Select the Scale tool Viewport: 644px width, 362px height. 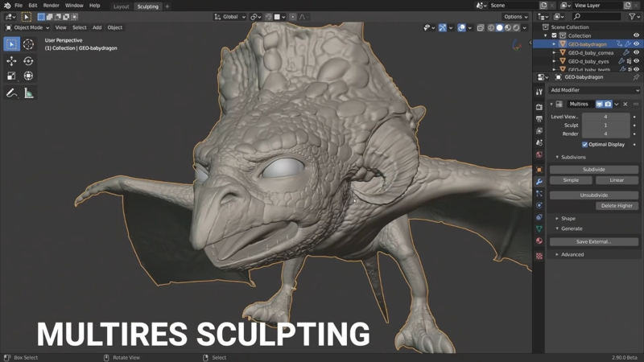click(11, 76)
